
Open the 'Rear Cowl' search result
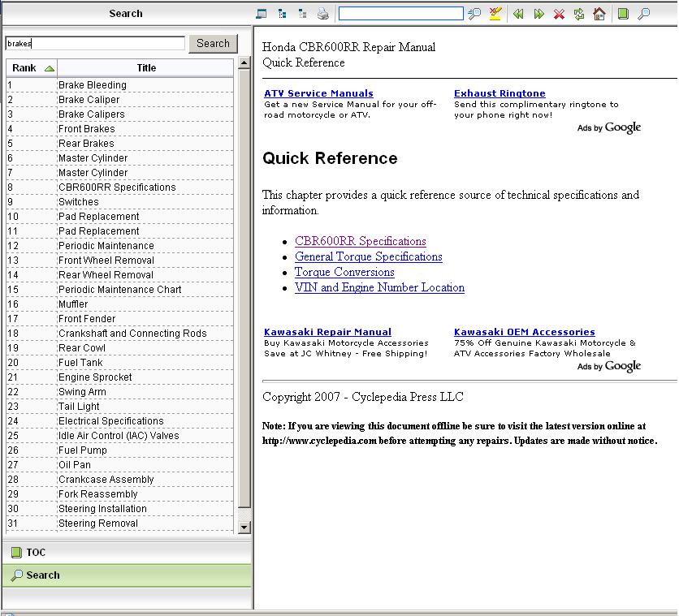(x=120, y=348)
